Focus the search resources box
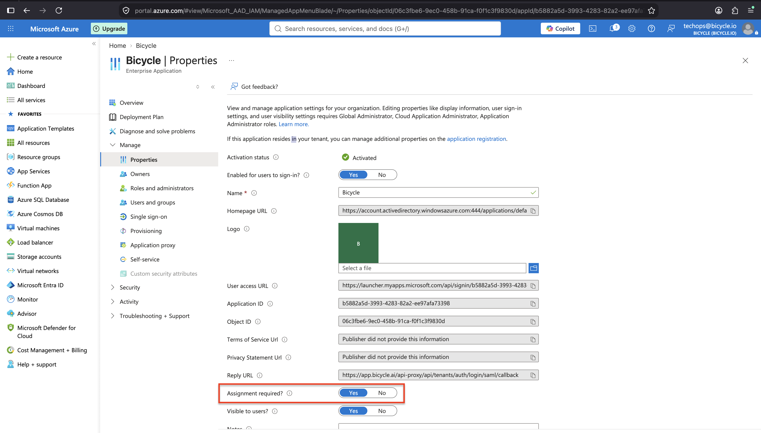The width and height of the screenshot is (761, 433). click(385, 29)
